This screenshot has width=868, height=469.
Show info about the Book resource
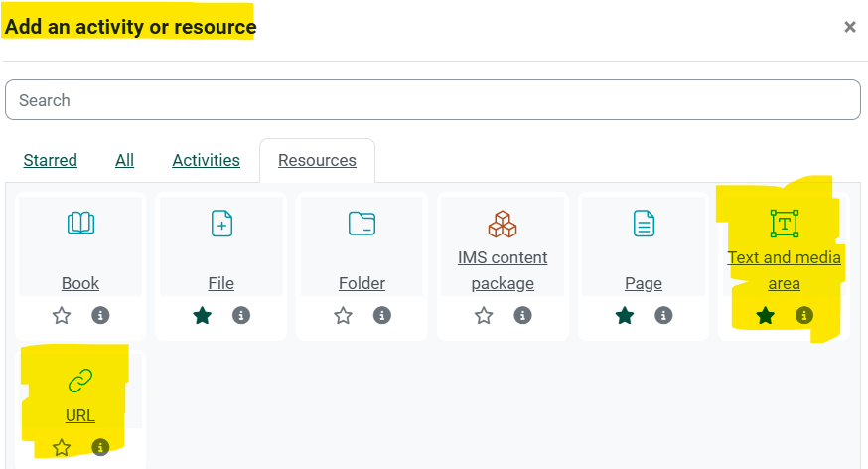point(100,316)
